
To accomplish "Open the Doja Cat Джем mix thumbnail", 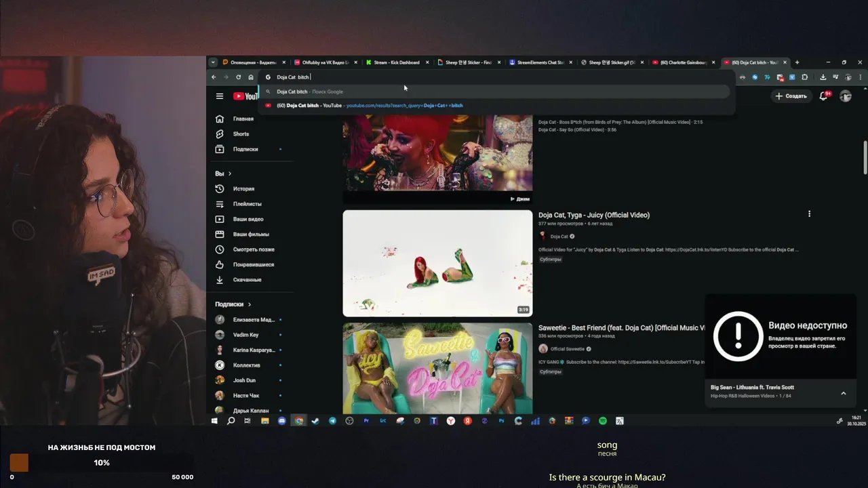I will [x=437, y=159].
